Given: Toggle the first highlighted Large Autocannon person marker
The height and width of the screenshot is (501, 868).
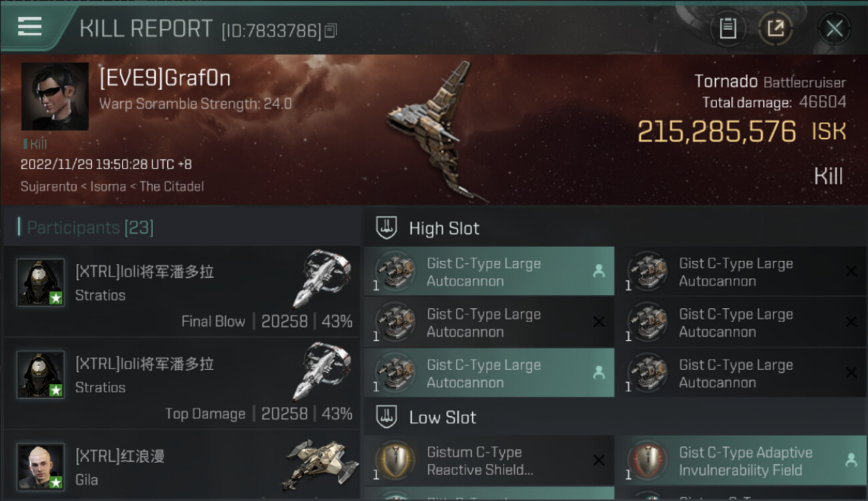Looking at the screenshot, I should 598,271.
